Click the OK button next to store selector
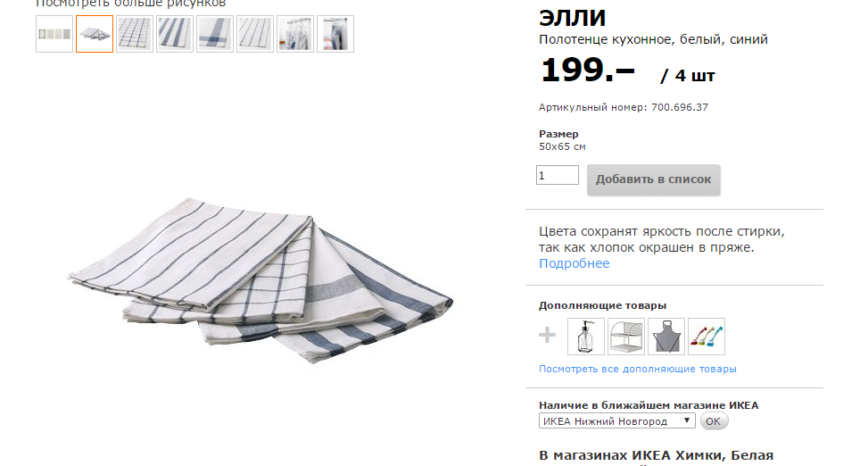This screenshot has width=868, height=466. click(714, 421)
